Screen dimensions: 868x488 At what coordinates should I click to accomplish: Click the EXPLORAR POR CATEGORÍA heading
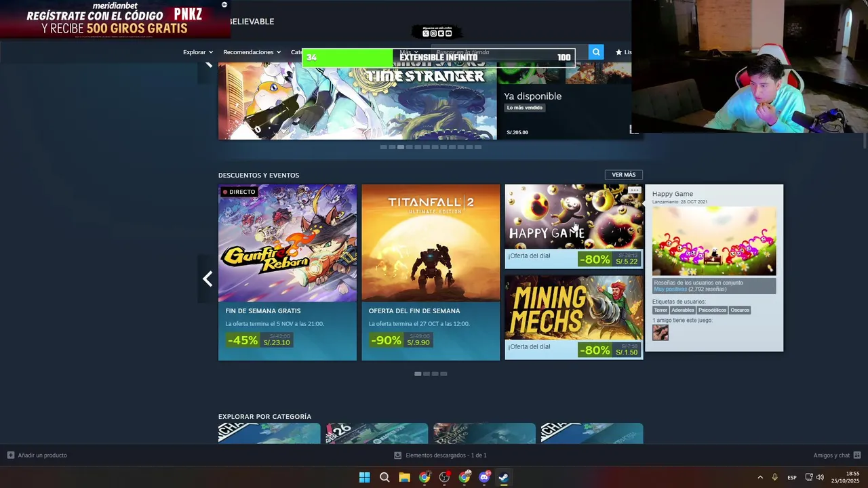pos(264,417)
